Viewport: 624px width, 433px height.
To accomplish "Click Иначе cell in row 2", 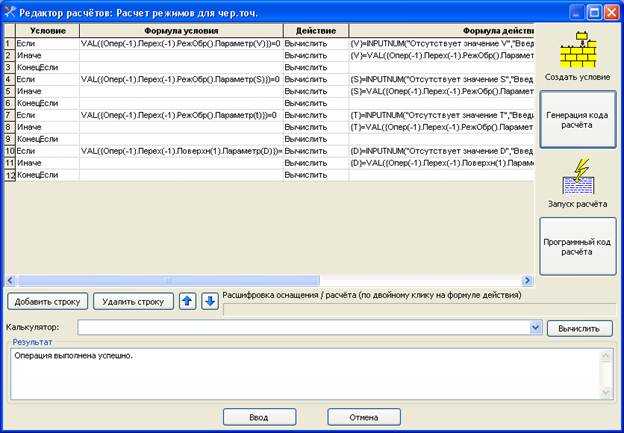I will click(47, 55).
